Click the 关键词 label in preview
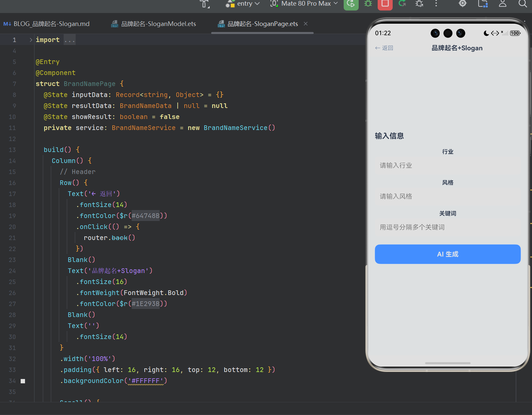Screen dimensions: 532x415 (x=448, y=213)
